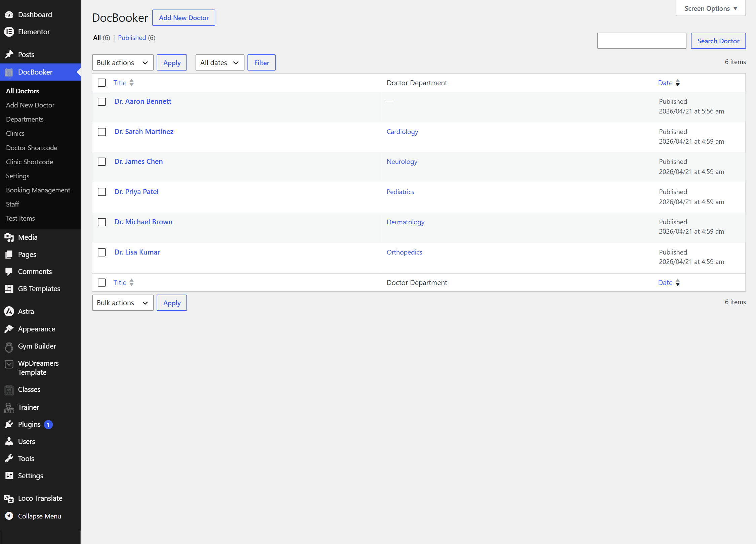Sort by Title using top header arrows

(131, 83)
